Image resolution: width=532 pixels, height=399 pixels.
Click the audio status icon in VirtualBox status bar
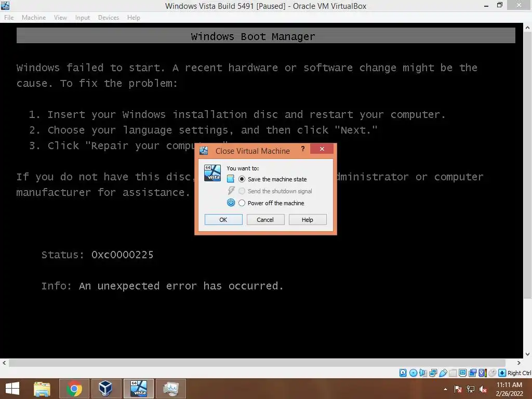point(423,373)
